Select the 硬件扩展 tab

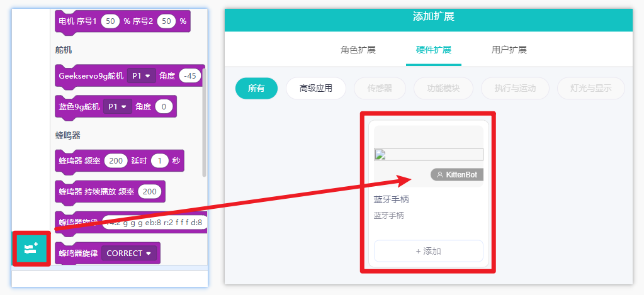click(434, 50)
